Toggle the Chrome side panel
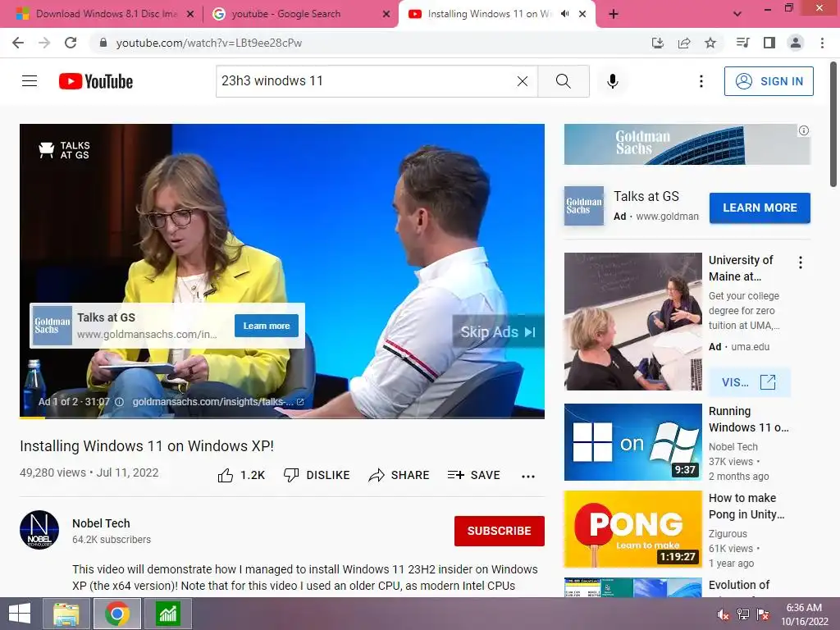This screenshot has width=840, height=630. 769,43
